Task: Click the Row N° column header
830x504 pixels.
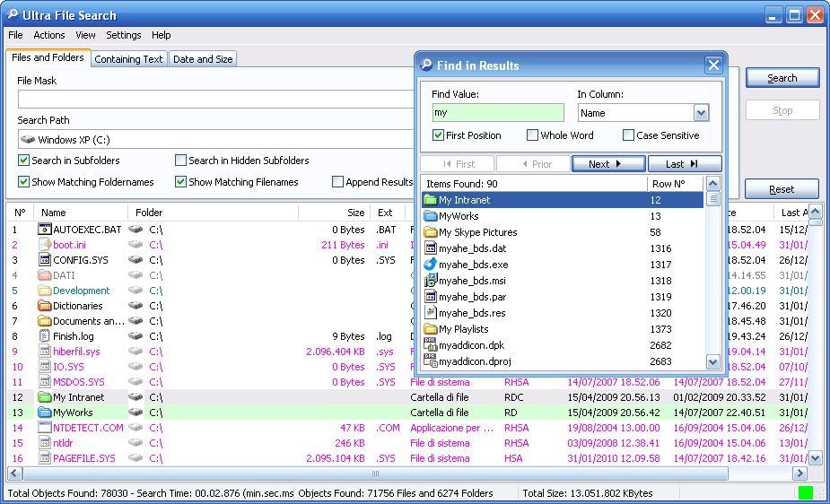Action: pos(676,184)
